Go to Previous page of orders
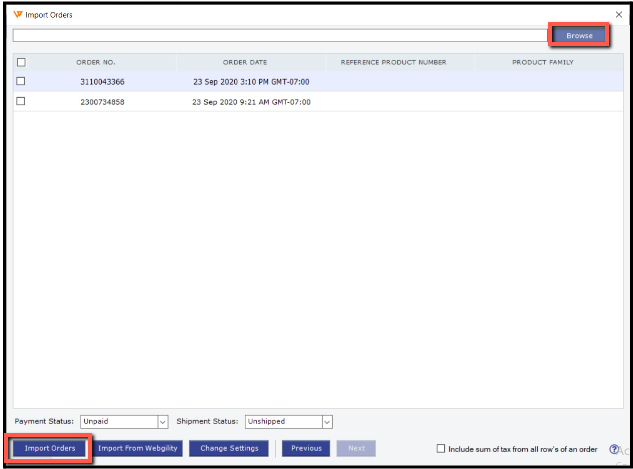 pyautogui.click(x=306, y=448)
